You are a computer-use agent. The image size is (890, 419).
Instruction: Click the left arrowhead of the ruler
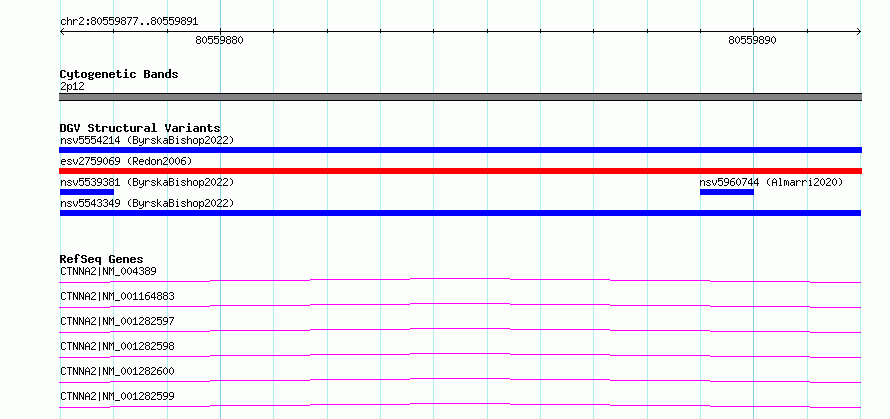coord(62,32)
